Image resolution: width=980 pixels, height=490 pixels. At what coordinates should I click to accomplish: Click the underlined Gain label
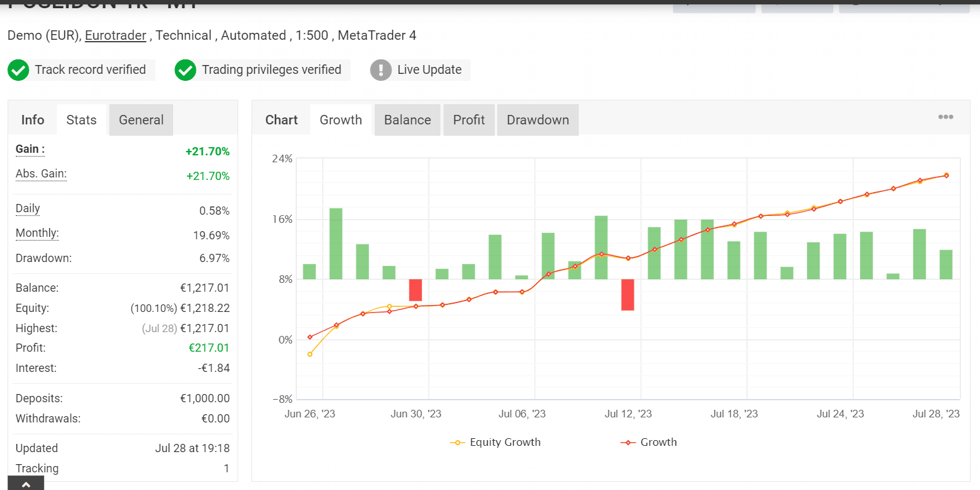[x=30, y=150]
